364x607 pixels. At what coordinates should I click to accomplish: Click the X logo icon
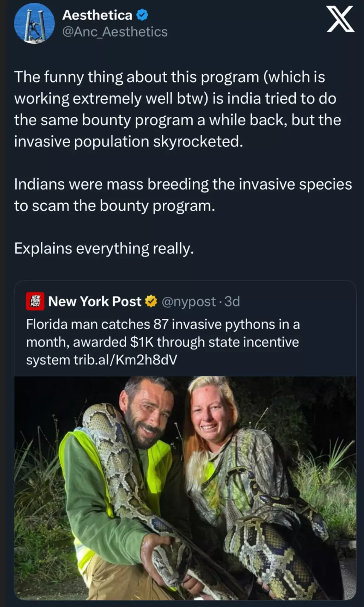[340, 19]
